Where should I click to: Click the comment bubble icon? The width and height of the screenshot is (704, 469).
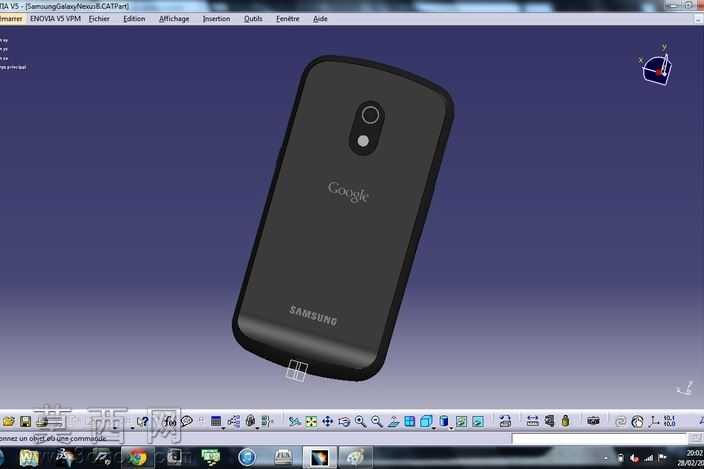click(x=187, y=421)
